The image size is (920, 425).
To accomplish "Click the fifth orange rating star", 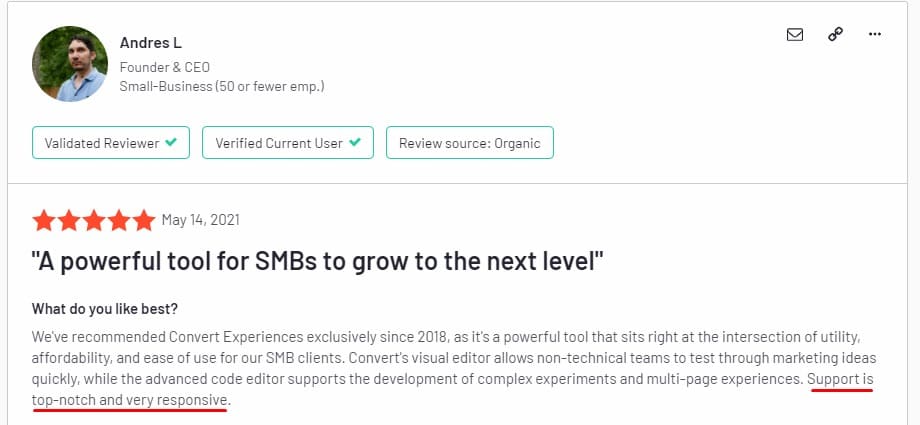I will [143, 220].
